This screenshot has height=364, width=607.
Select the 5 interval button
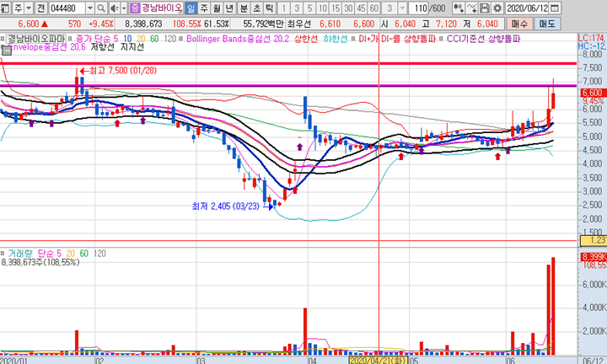pyautogui.click(x=309, y=8)
